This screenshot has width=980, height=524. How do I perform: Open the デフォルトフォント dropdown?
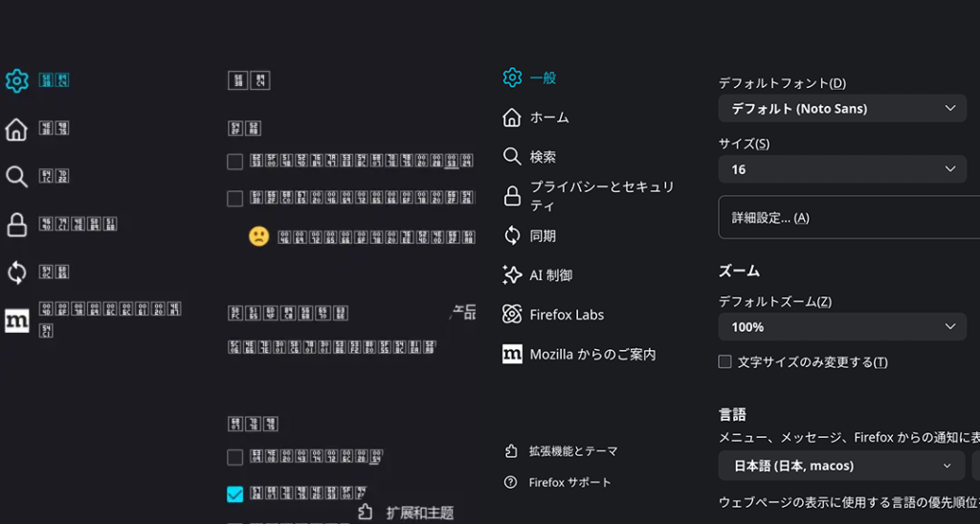(x=842, y=108)
